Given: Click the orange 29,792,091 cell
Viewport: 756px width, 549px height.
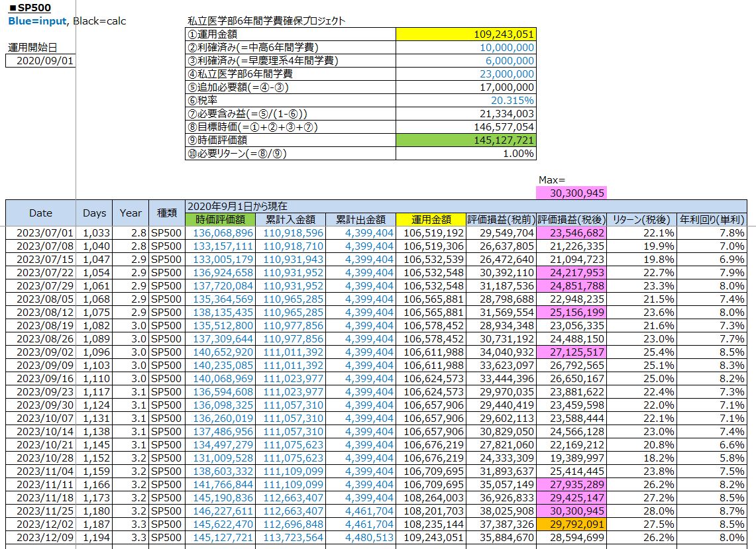Looking at the screenshot, I should pos(571,524).
